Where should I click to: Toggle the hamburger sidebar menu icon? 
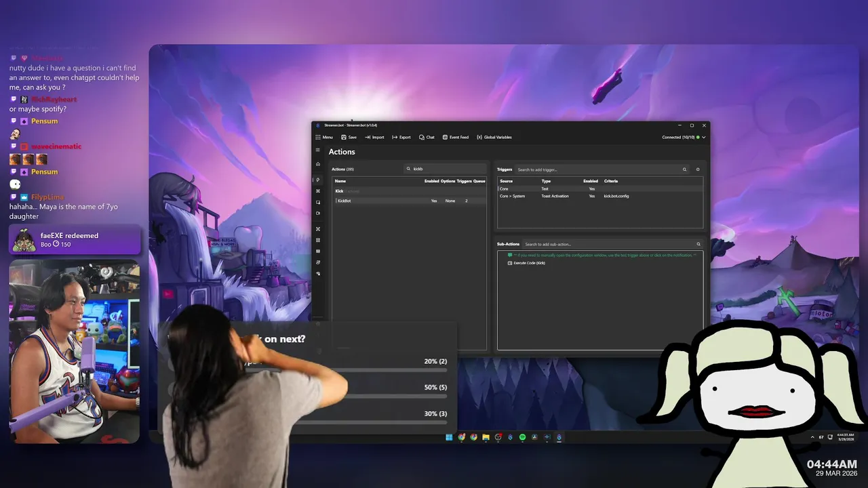click(x=317, y=150)
